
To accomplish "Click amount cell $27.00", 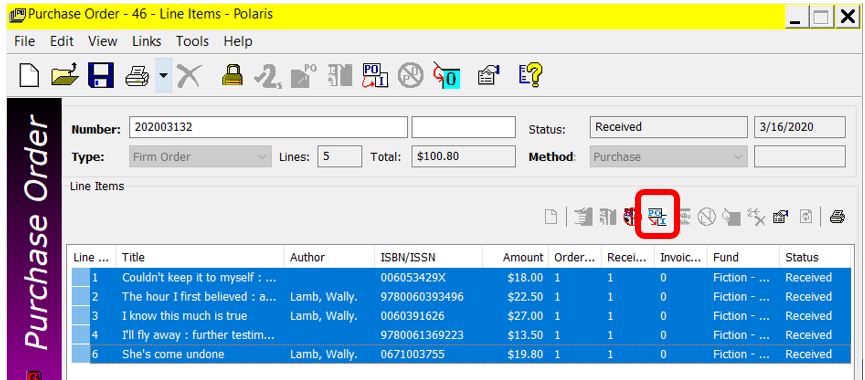I will (525, 316).
